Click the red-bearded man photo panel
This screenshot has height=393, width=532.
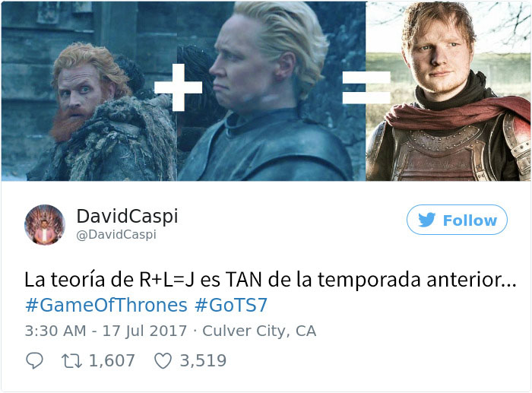click(89, 91)
